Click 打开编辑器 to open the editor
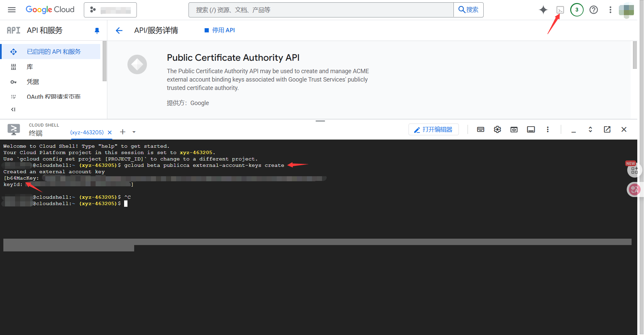644x335 pixels. click(433, 130)
